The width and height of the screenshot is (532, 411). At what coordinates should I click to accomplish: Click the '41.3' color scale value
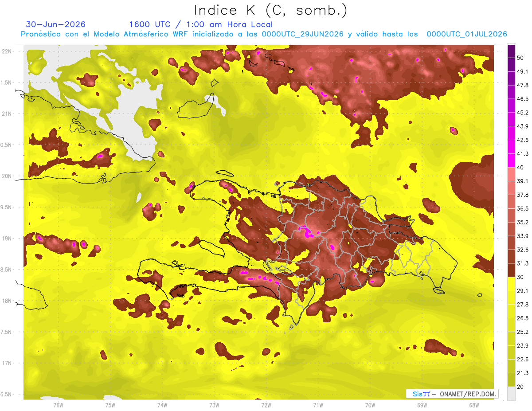tap(523, 154)
